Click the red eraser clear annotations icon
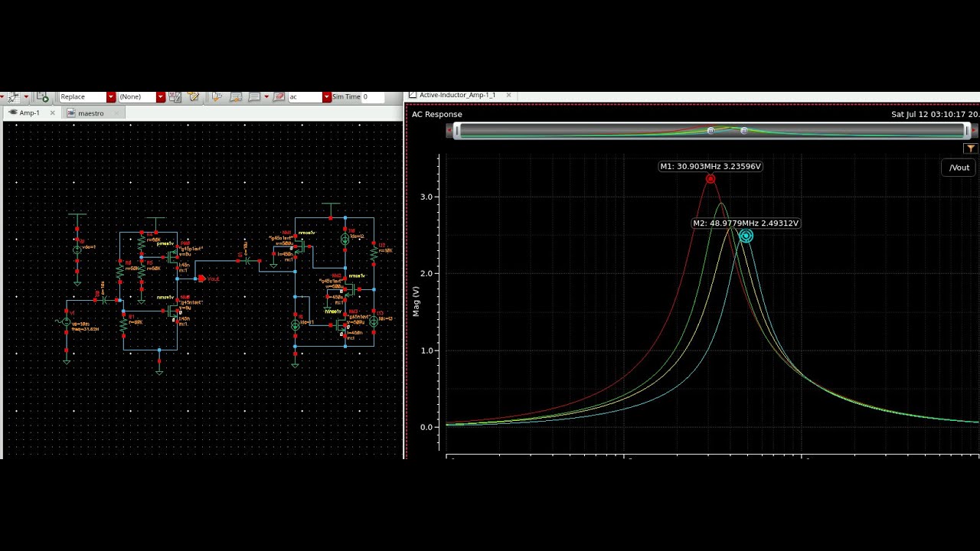This screenshot has width=980, height=551. click(x=279, y=97)
